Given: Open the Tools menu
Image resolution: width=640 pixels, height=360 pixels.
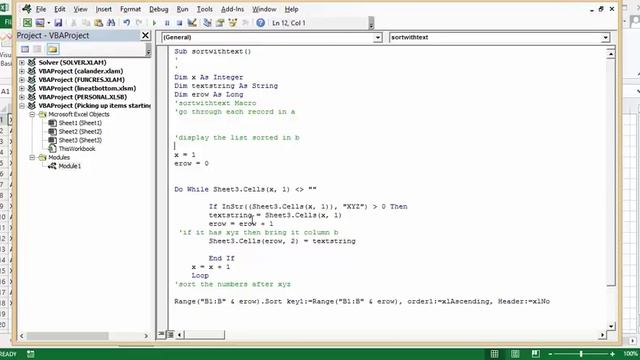Looking at the screenshot, I should 204,9.
